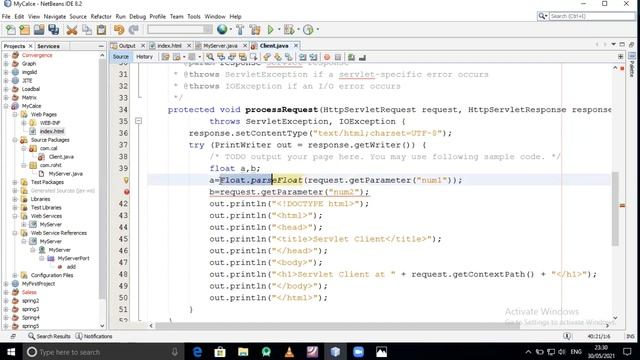Switch to the index.html editor tab
The height and width of the screenshot is (360, 640).
pos(169,46)
